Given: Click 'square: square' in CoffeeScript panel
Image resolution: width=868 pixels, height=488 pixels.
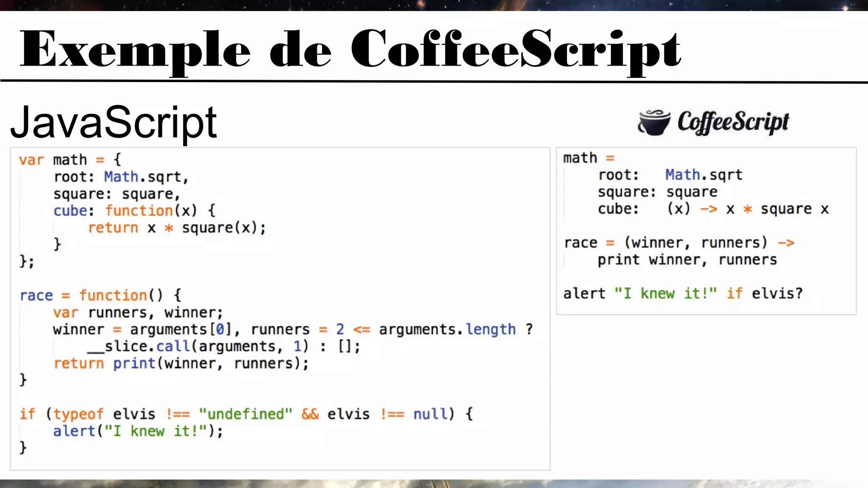Looking at the screenshot, I should [658, 192].
